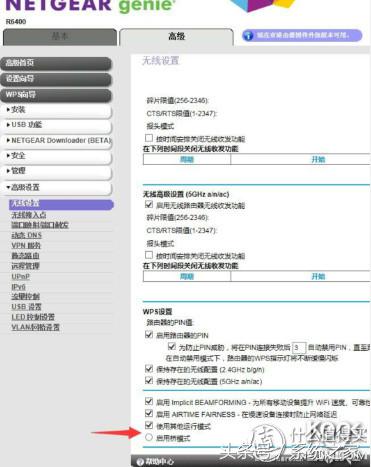Click the help icon beside 帮助中心
This screenshot has height=467, width=371.
tap(141, 462)
